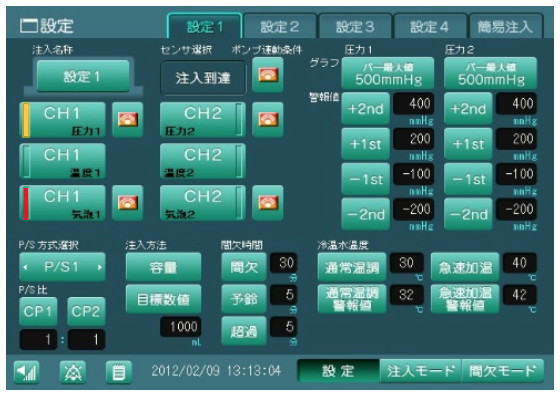Click the yellow indicator bar on CH1 圧力1
The image size is (560, 400).
[x=26, y=120]
